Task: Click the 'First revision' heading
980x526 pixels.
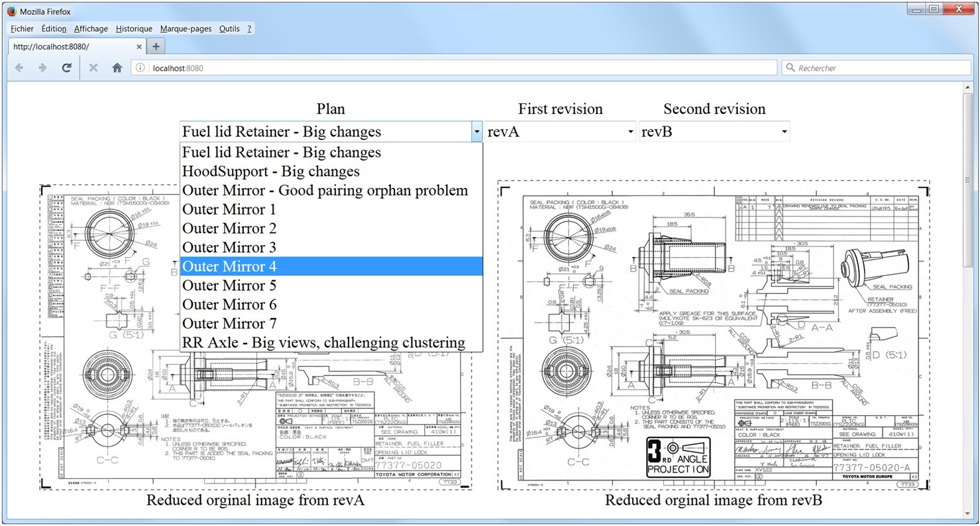Action: pos(561,109)
